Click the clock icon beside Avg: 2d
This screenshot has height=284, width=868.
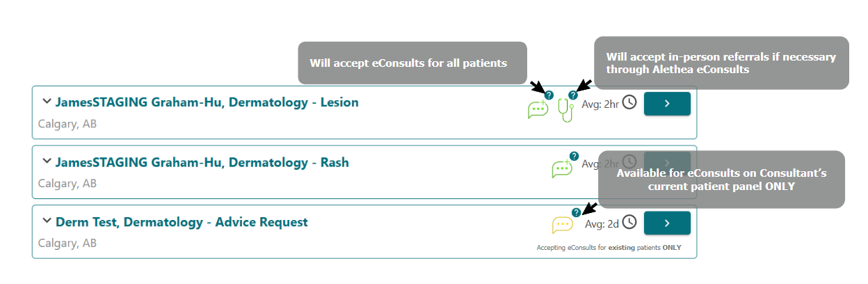pyautogui.click(x=629, y=222)
